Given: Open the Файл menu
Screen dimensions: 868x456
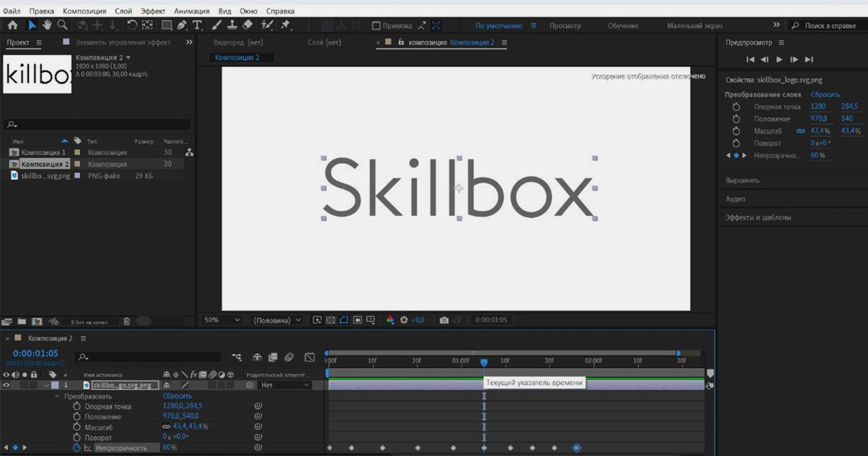Looking at the screenshot, I should coord(12,11).
